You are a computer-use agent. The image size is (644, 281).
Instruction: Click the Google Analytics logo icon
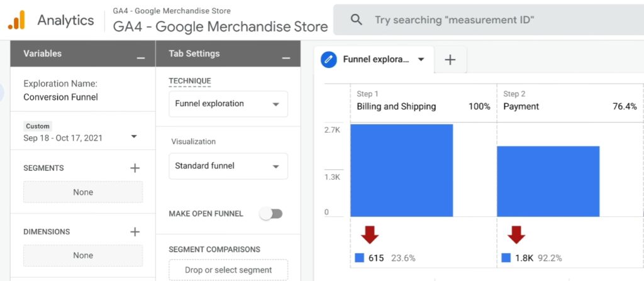(16, 20)
